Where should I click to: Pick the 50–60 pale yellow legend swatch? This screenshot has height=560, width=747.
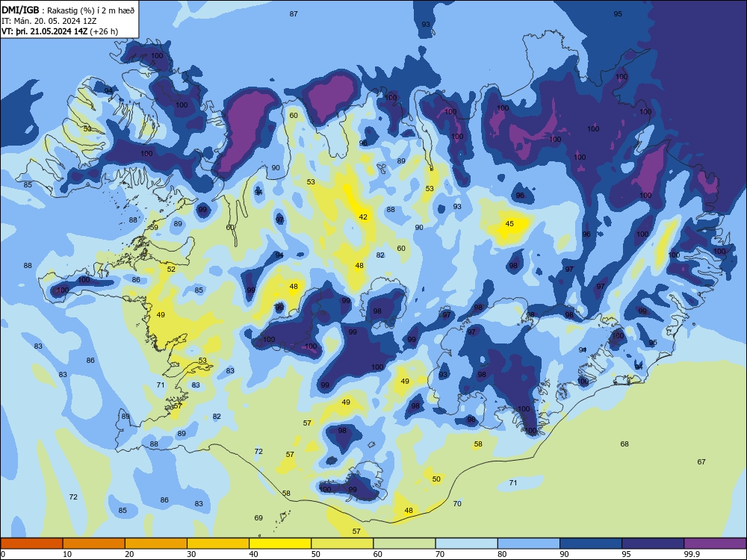tap(342, 544)
